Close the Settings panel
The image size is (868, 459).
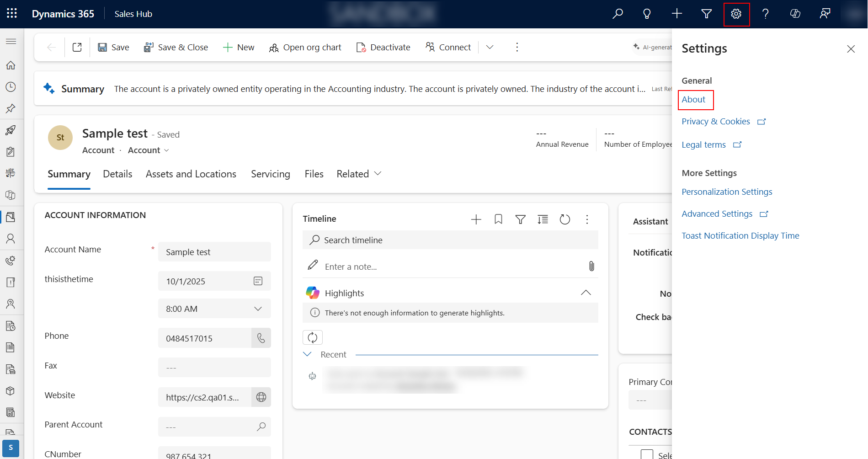pos(851,49)
